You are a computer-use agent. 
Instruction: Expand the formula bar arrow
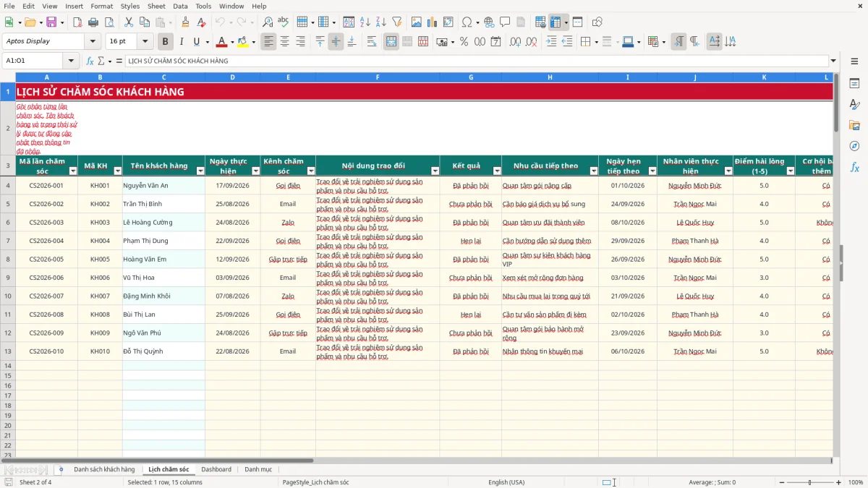(x=833, y=61)
